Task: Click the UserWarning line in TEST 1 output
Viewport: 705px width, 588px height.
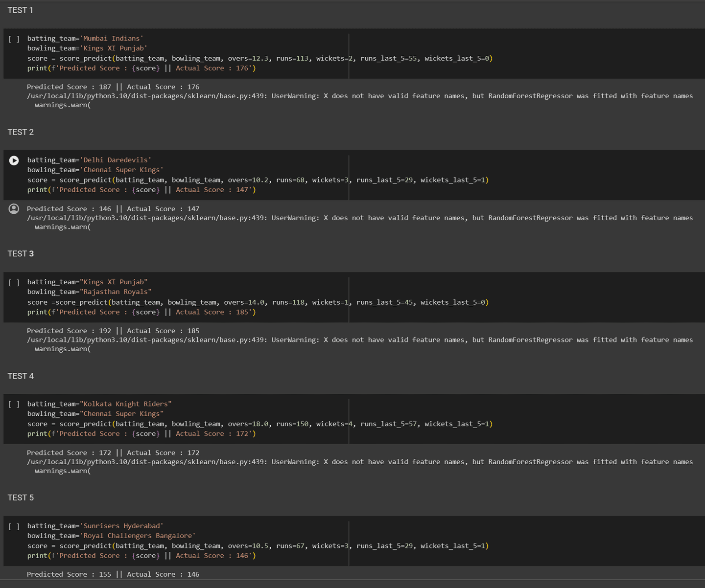Action: click(x=360, y=96)
